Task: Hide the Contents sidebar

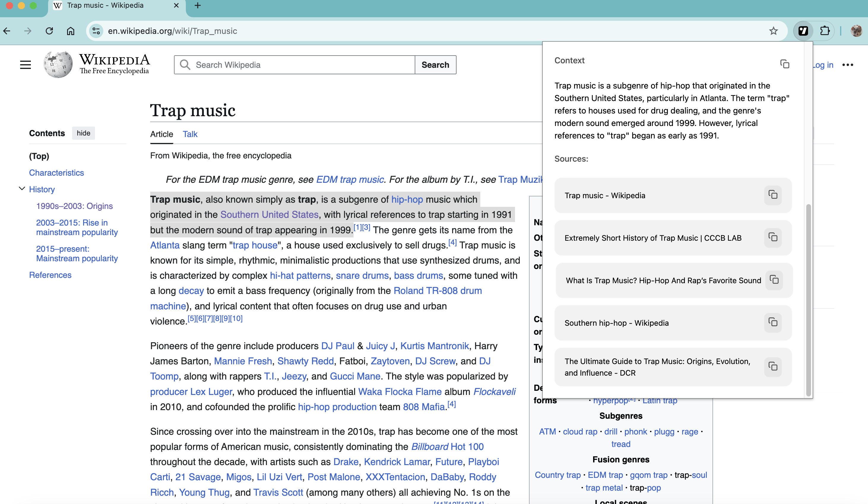Action: [83, 133]
